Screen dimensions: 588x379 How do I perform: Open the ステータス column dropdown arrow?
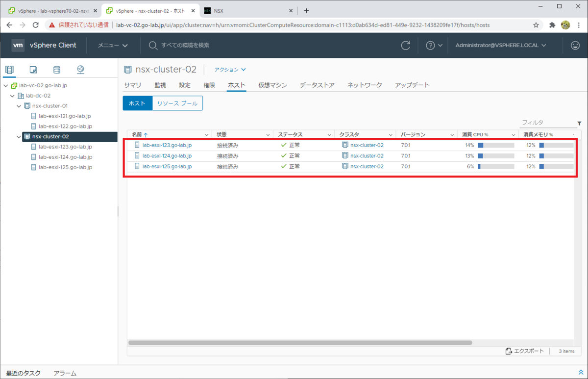pyautogui.click(x=329, y=134)
